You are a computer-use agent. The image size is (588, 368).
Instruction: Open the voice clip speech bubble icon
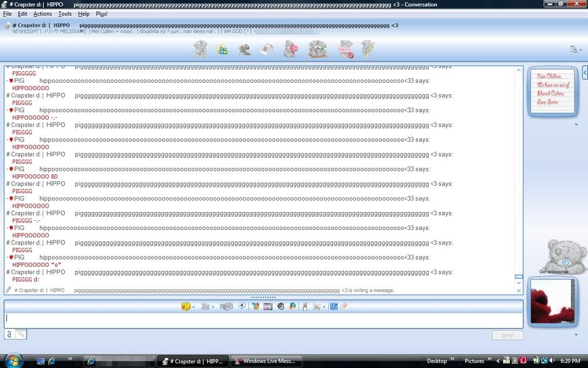coord(242,306)
